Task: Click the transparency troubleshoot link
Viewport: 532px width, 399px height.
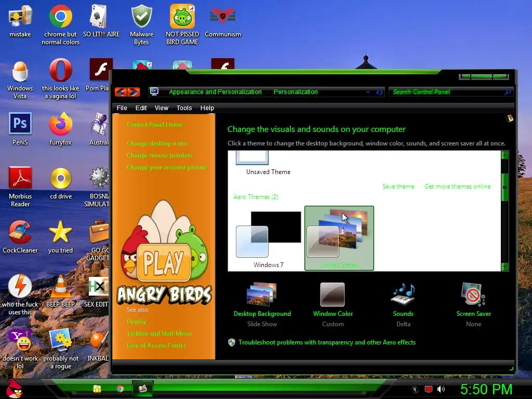Action: 327,342
